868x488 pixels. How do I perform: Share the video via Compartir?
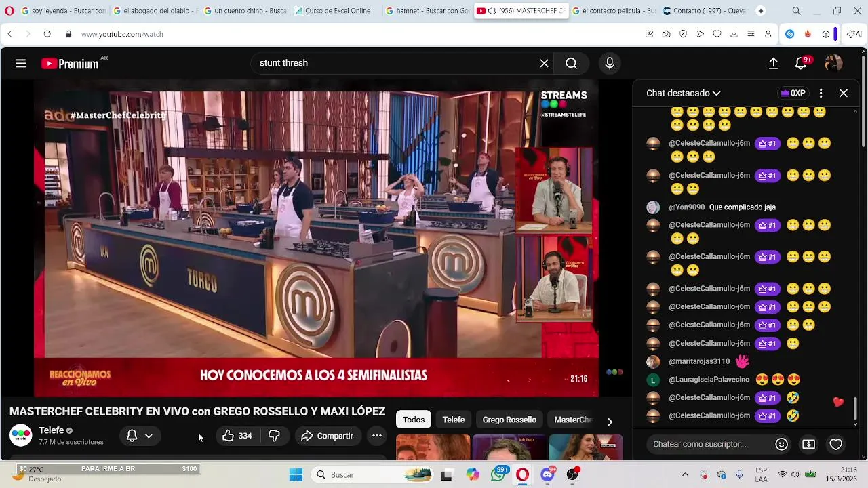tap(328, 436)
